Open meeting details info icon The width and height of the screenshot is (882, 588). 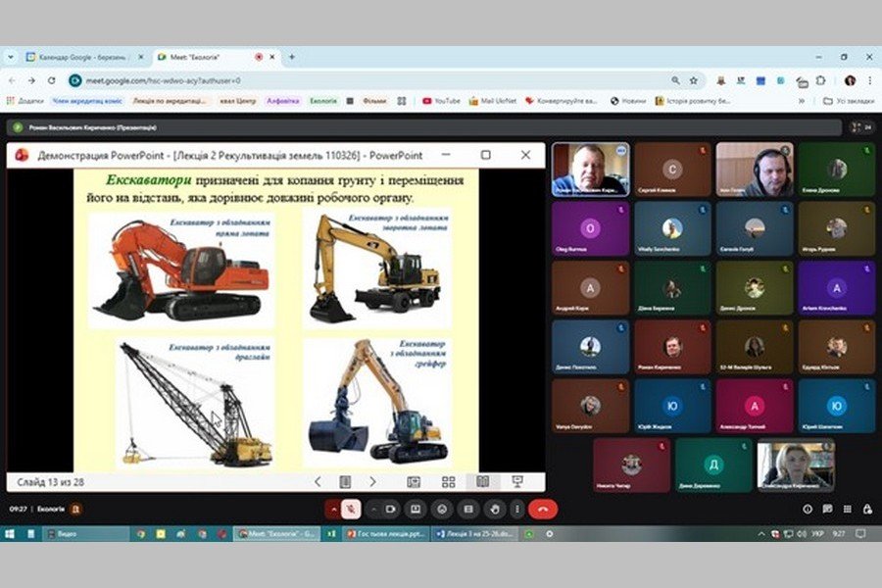[x=808, y=509]
